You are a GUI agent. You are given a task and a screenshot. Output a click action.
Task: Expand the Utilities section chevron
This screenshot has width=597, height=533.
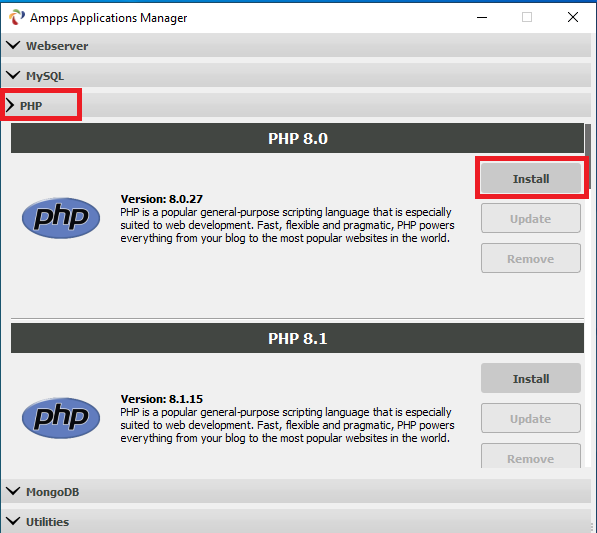pyautogui.click(x=13, y=521)
